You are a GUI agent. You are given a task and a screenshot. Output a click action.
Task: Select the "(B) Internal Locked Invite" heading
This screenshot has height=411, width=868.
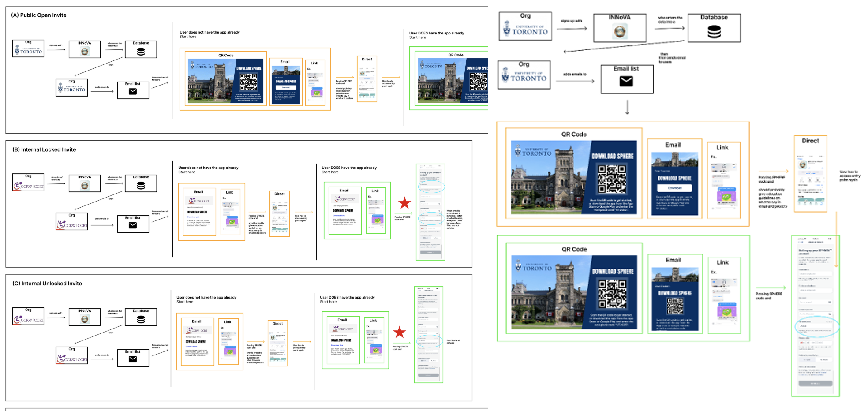click(x=44, y=149)
